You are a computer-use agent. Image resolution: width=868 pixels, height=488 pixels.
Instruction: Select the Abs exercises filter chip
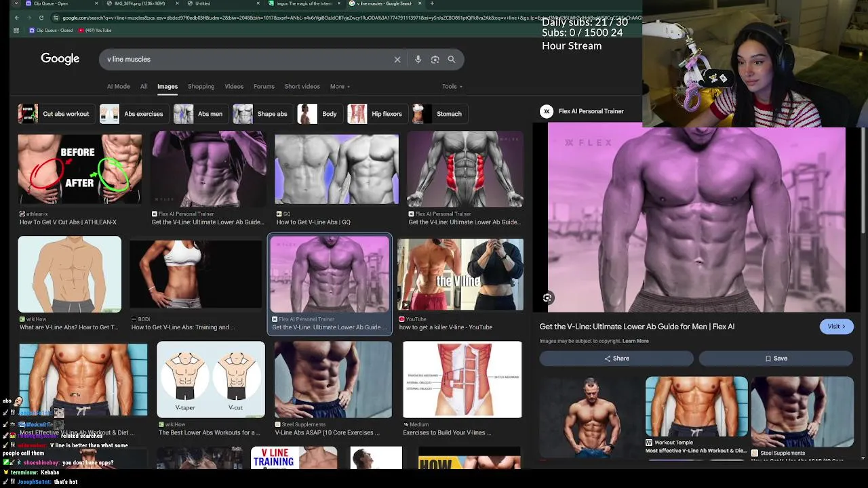pos(133,114)
